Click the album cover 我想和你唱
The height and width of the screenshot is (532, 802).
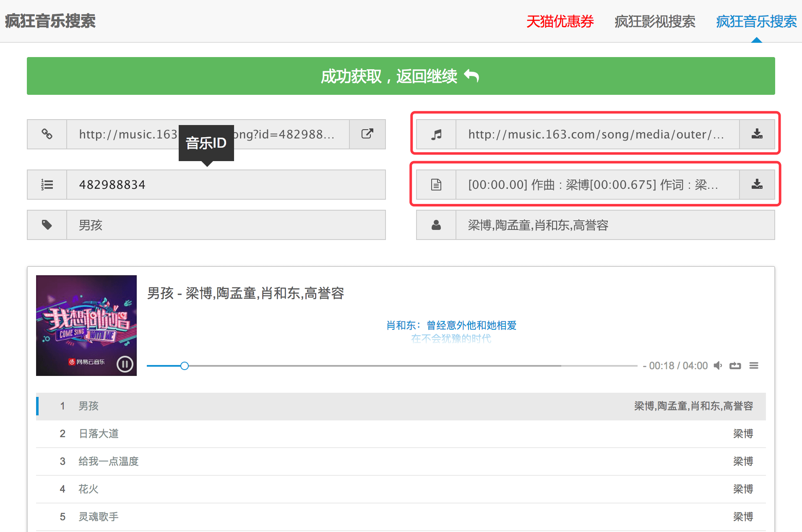coord(86,326)
